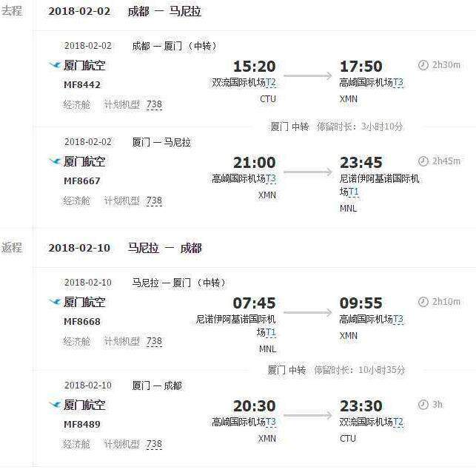Click terminal T2 under the 15:20 departure

click(x=271, y=83)
